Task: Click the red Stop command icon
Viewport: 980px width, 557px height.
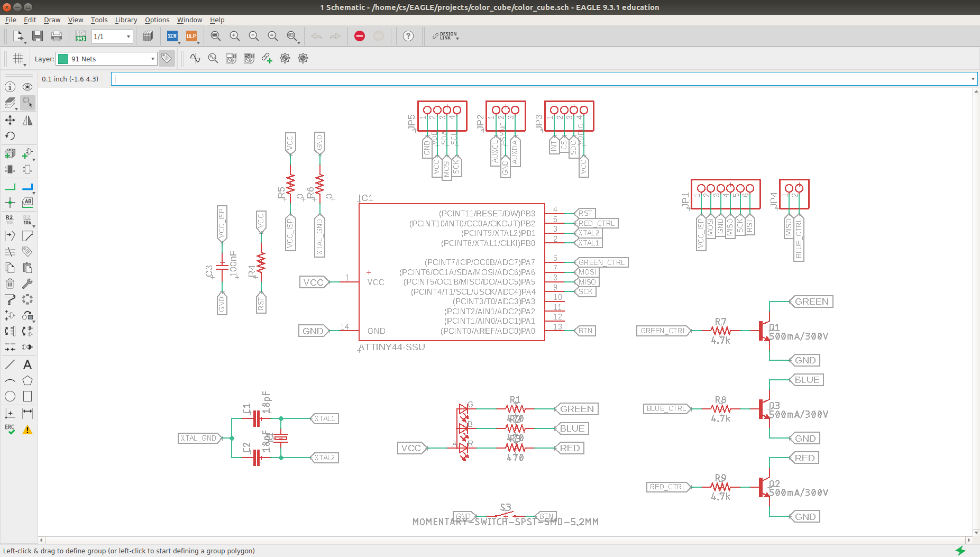Action: pyautogui.click(x=360, y=36)
